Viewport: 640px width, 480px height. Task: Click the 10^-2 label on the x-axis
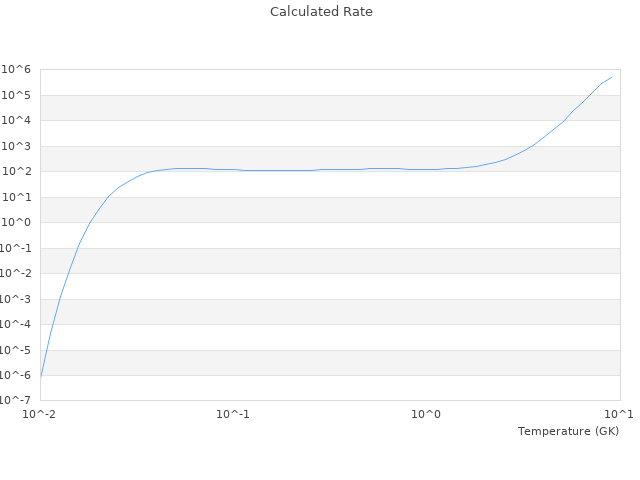[40, 414]
